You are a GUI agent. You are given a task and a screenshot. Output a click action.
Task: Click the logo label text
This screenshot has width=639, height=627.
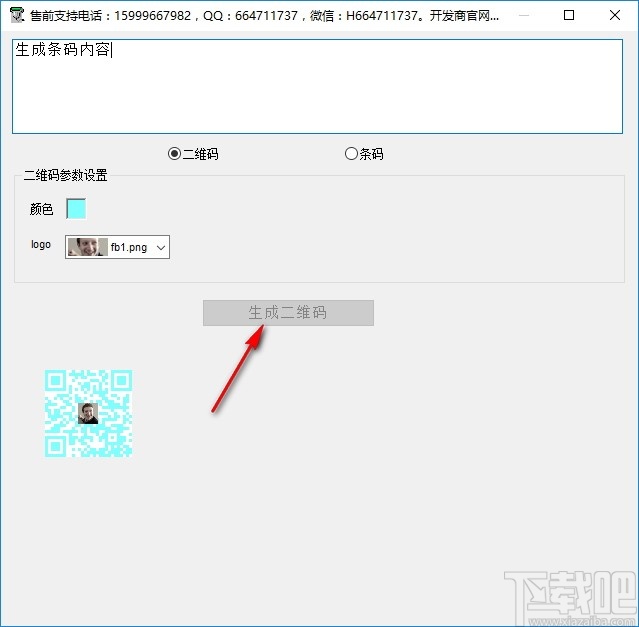[41, 244]
